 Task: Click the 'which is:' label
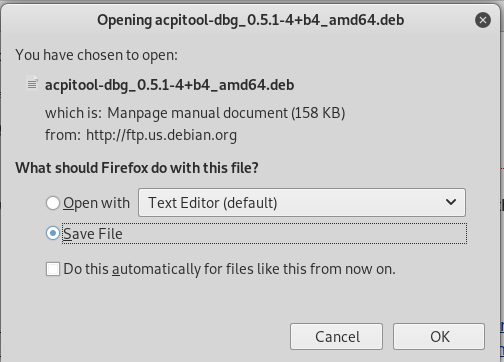[x=73, y=113]
